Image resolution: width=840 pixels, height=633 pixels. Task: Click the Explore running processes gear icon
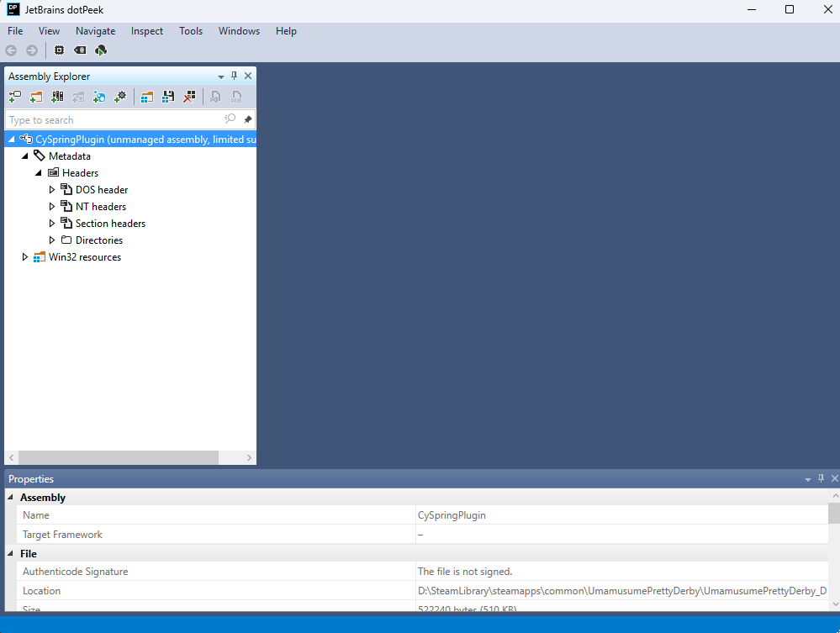(x=120, y=97)
